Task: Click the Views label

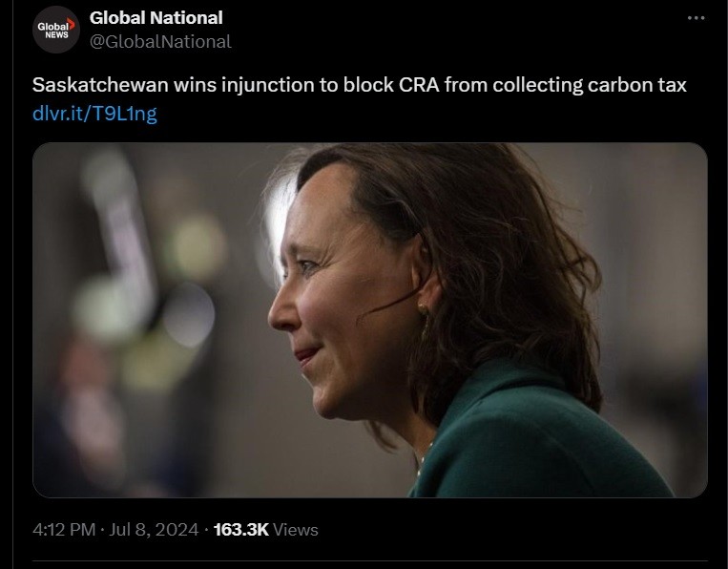Action: [x=296, y=529]
